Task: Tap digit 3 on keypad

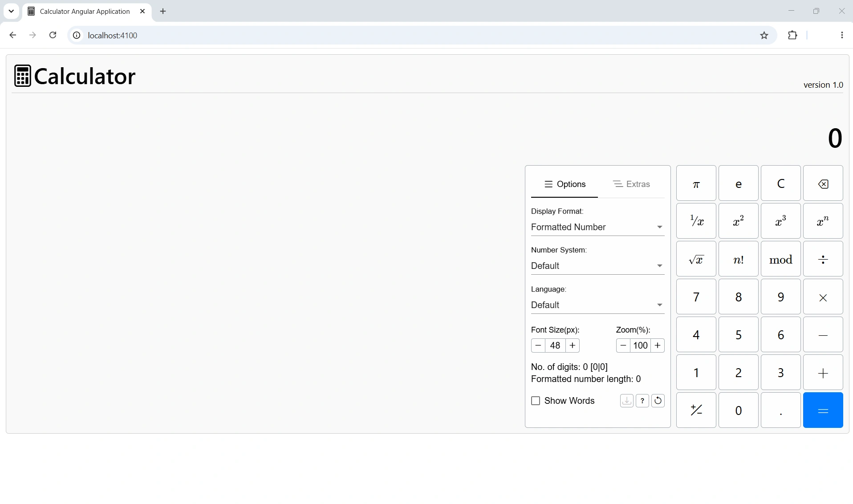Action: click(780, 373)
